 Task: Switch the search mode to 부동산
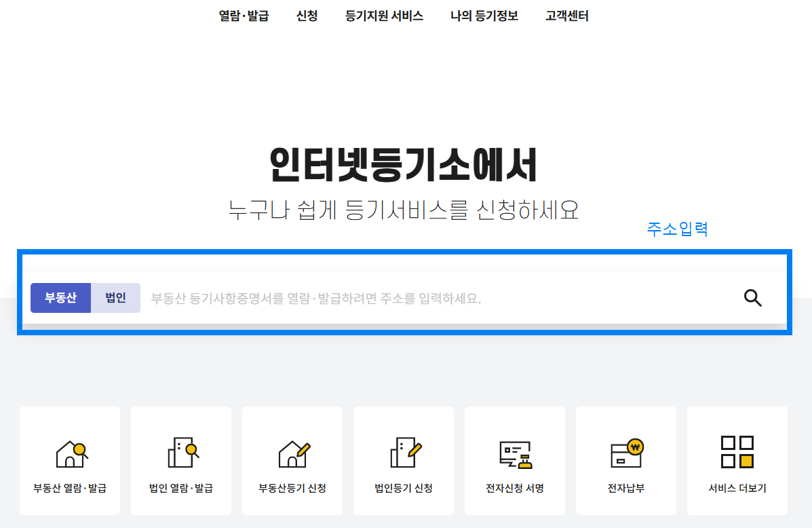pyautogui.click(x=60, y=297)
